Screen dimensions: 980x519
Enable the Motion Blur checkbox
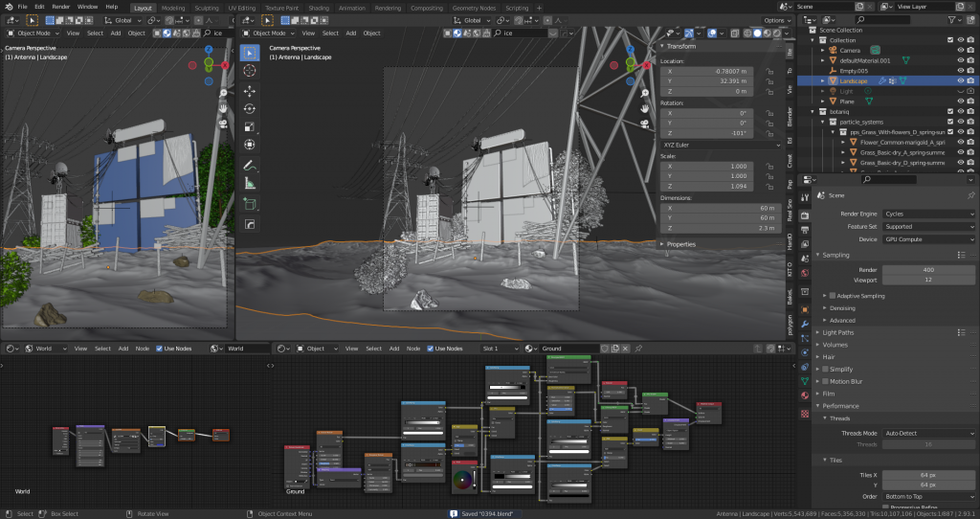click(x=825, y=381)
